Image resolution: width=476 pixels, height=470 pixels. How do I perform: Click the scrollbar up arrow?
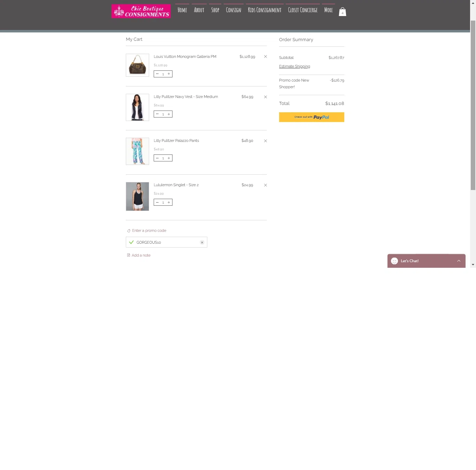[x=473, y=3]
